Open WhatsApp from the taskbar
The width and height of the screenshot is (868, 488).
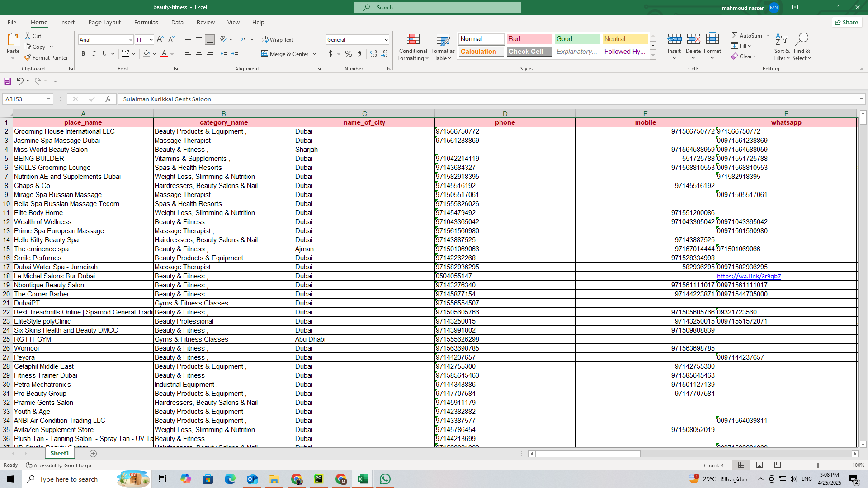point(385,479)
